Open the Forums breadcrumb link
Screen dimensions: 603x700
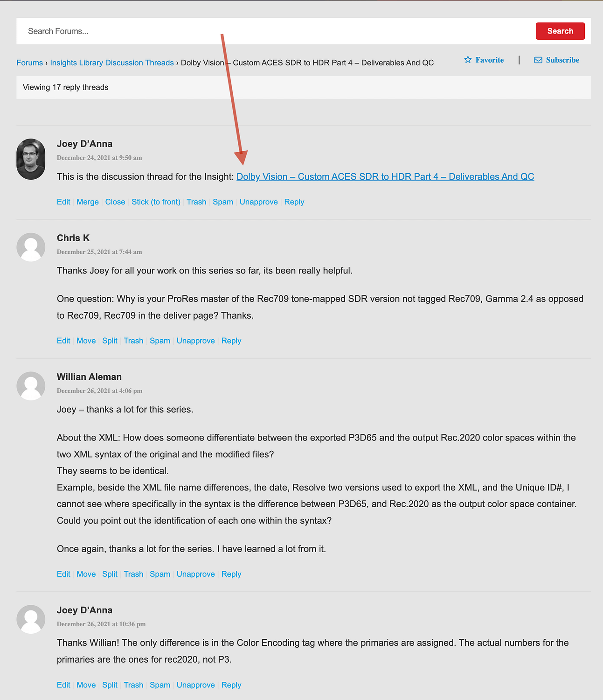pyautogui.click(x=30, y=63)
